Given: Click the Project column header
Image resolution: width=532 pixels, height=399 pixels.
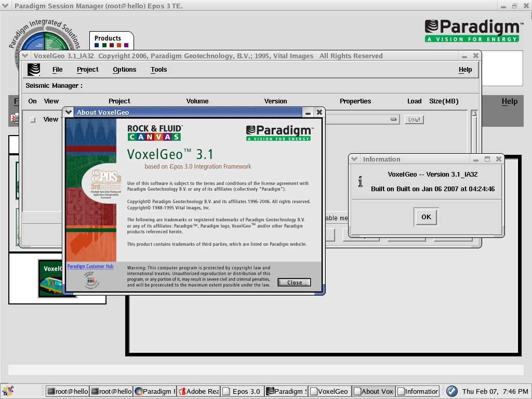Looking at the screenshot, I should tap(119, 101).
